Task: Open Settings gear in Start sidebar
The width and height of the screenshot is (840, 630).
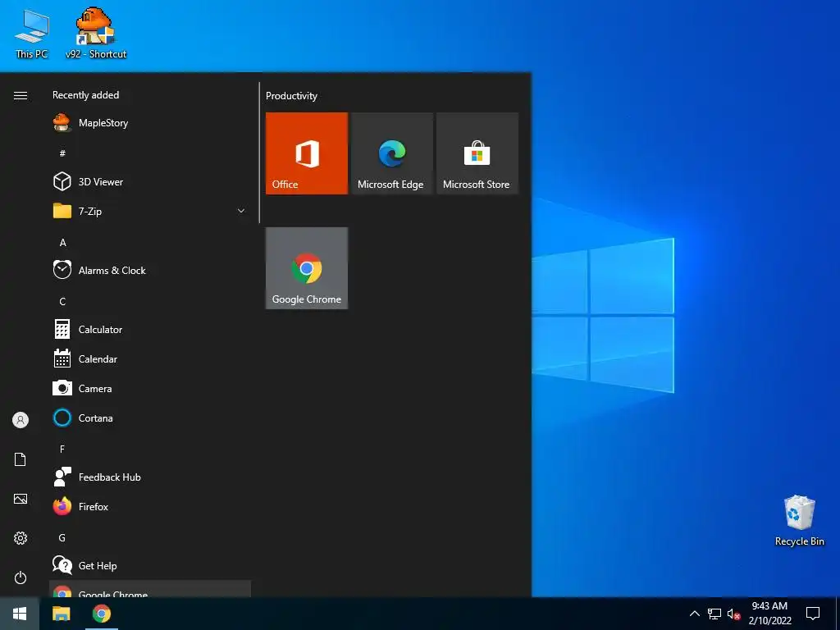Action: point(21,538)
